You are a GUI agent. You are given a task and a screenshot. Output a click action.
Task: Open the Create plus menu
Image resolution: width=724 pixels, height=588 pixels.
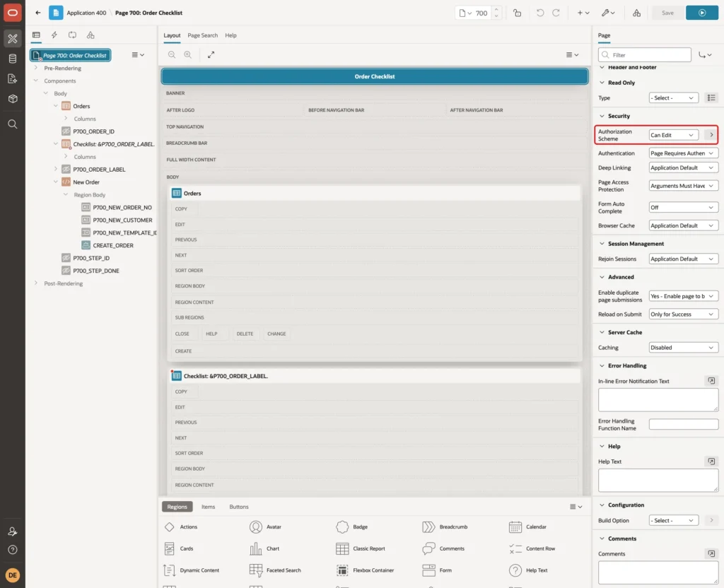pos(583,13)
